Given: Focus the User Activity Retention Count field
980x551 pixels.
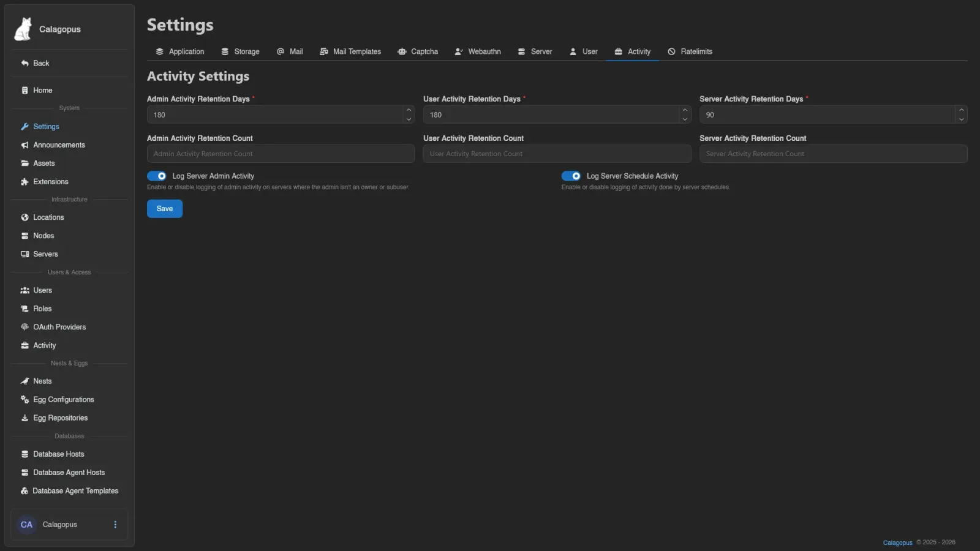Looking at the screenshot, I should [557, 154].
